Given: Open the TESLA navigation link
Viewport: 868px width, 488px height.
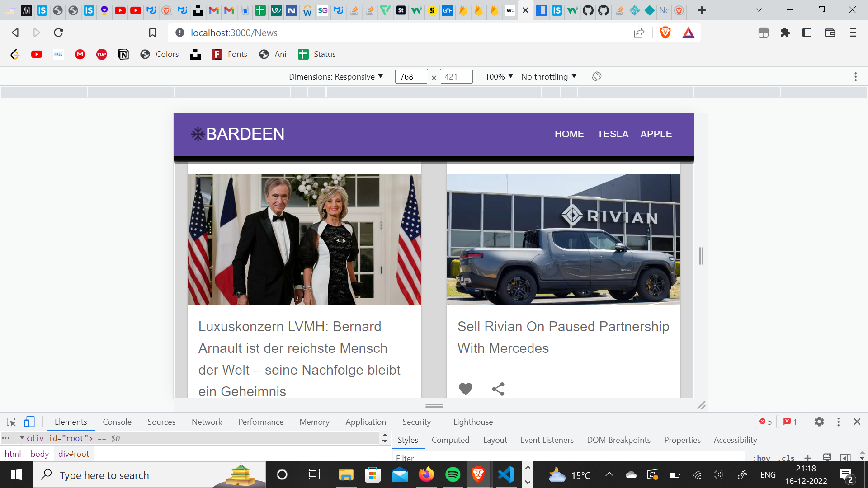Looking at the screenshot, I should [613, 134].
